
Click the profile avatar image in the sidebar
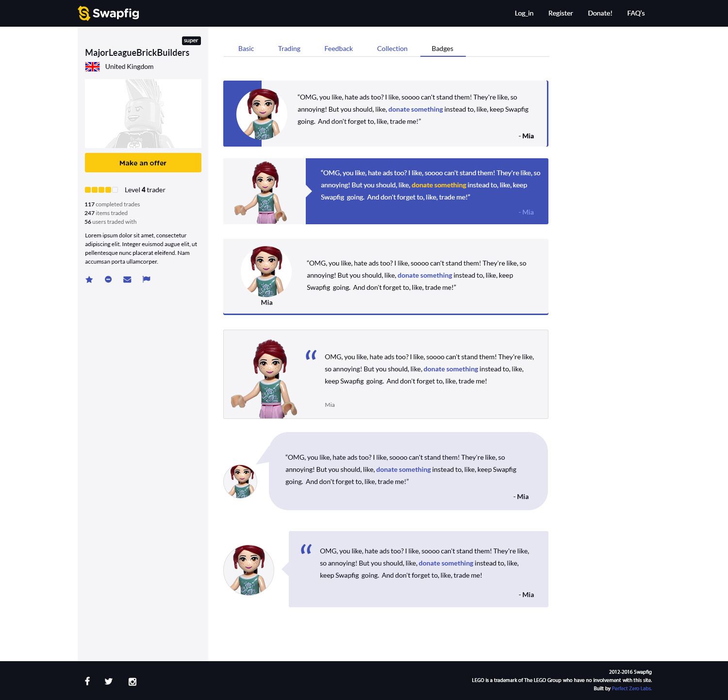tap(143, 114)
